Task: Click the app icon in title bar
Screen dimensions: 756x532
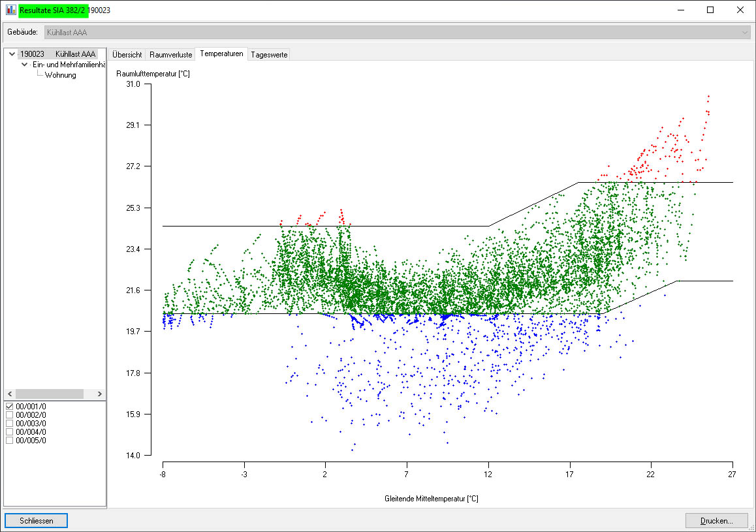Action: [11, 10]
